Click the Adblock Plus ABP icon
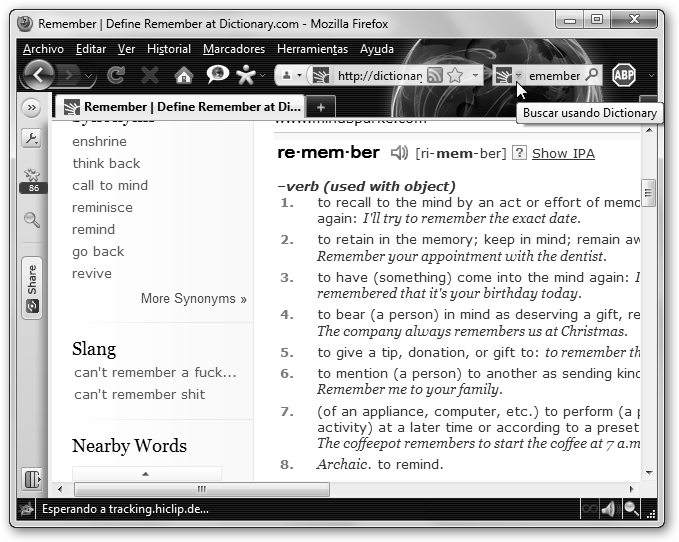The image size is (679, 542). point(624,75)
